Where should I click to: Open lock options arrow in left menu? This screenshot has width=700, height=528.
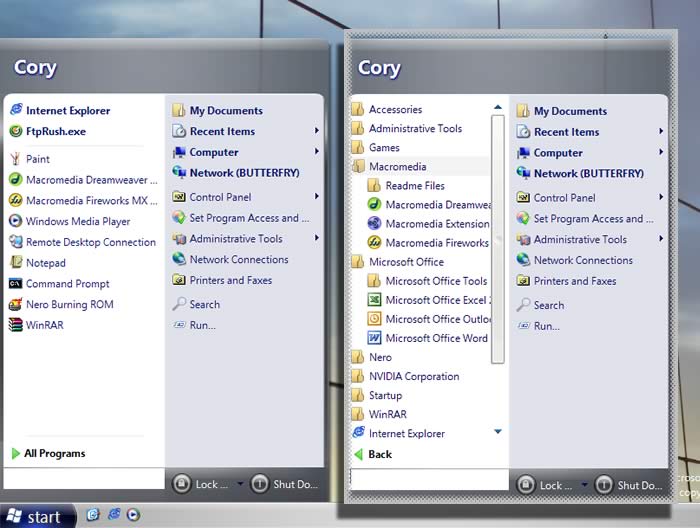click(240, 483)
